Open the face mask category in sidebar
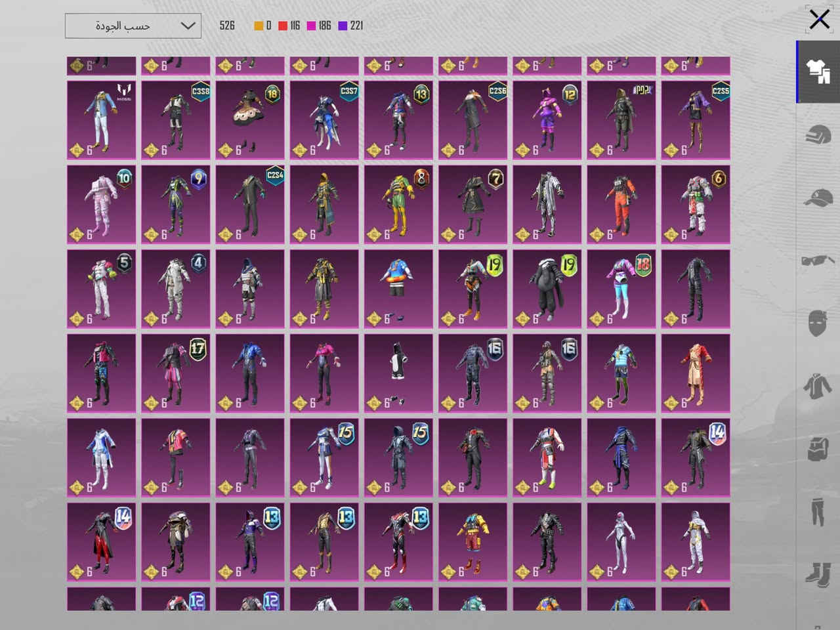The image size is (840, 630). pyautogui.click(x=818, y=324)
